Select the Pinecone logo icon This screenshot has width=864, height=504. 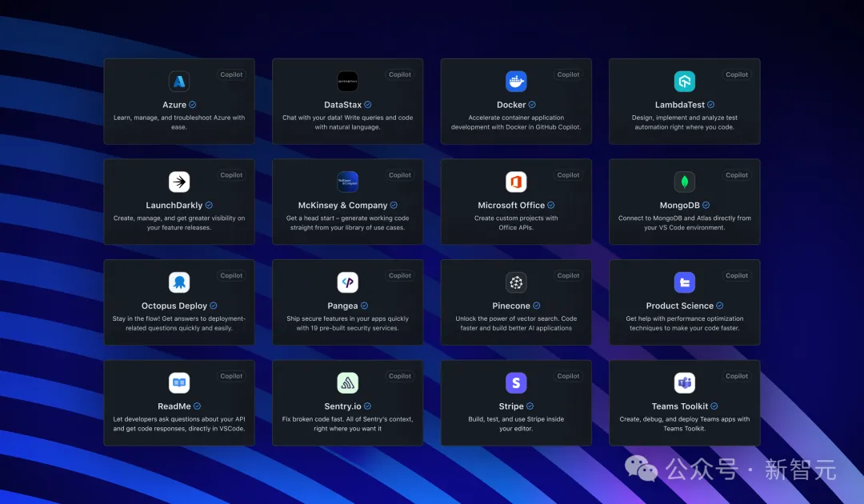pos(516,282)
